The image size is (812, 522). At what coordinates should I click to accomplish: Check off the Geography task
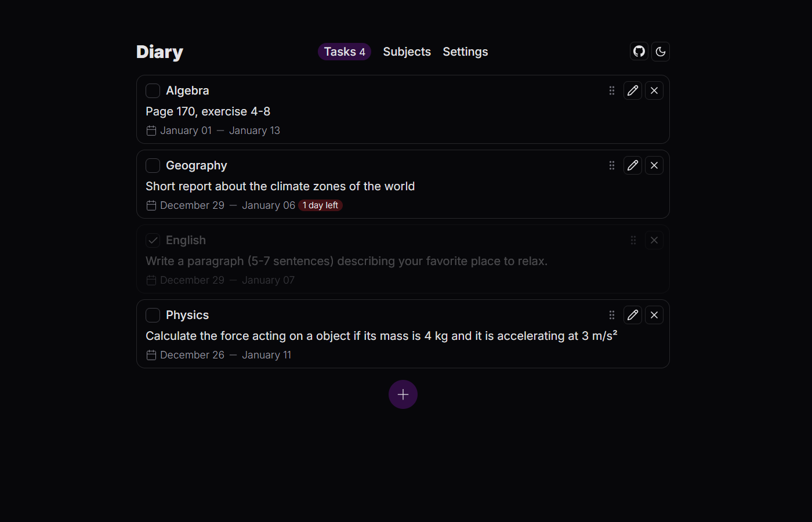coord(153,165)
